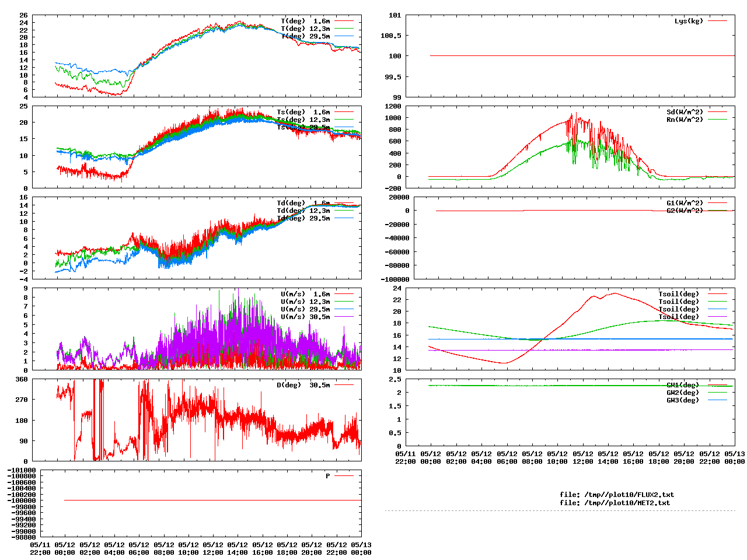Click the 'file: /tmp//plot10/MET2.txt' text
Screen dimensions: 747x560
click(615, 503)
